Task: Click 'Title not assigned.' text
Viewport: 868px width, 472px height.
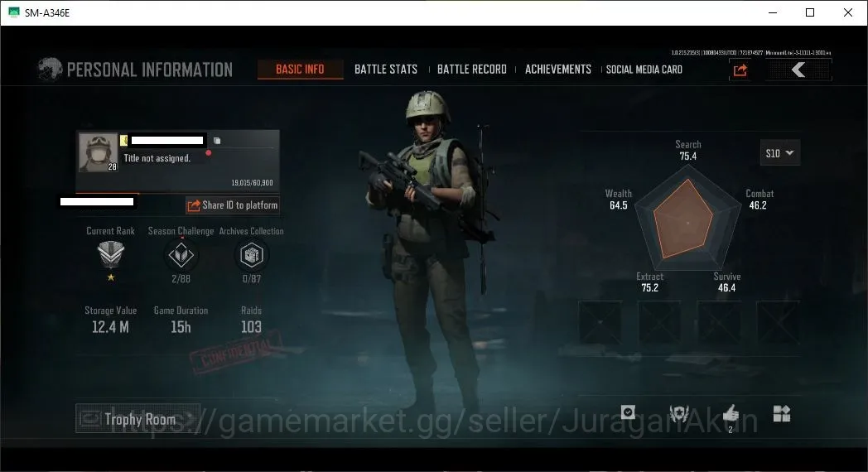Action: 157,158
